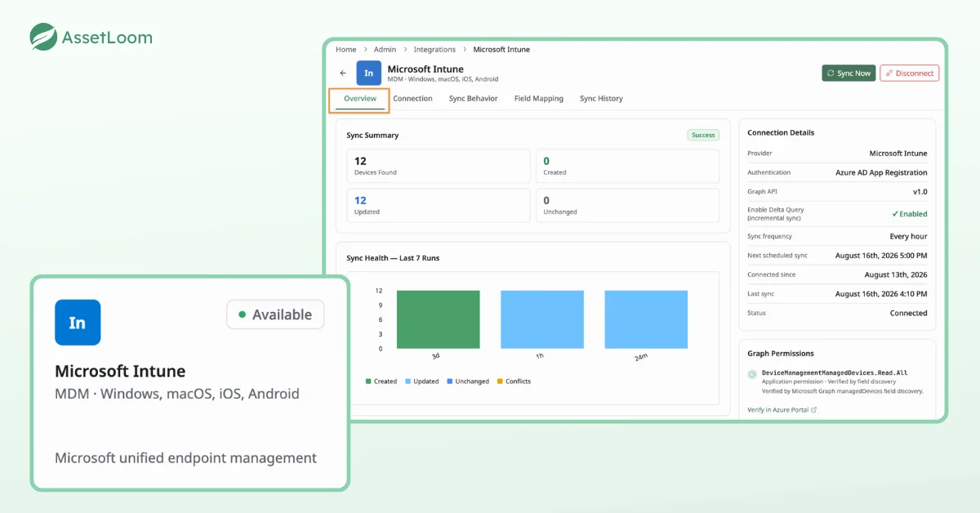
Task: Click Microsoft Intune card title
Action: tap(120, 371)
